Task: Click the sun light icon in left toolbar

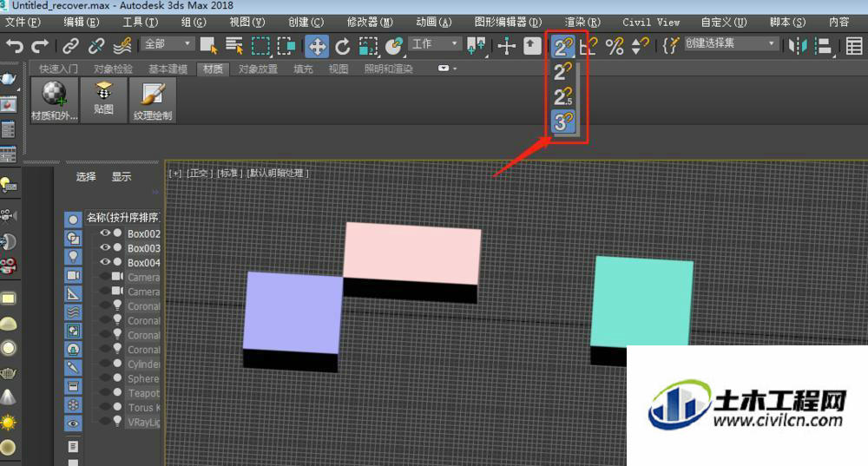Action: pos(9,423)
